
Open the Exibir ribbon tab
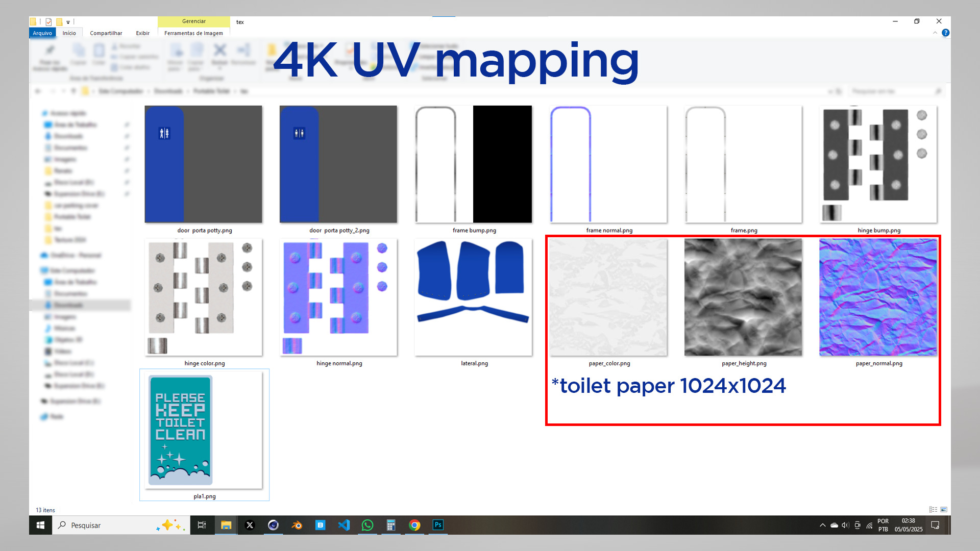pos(142,33)
